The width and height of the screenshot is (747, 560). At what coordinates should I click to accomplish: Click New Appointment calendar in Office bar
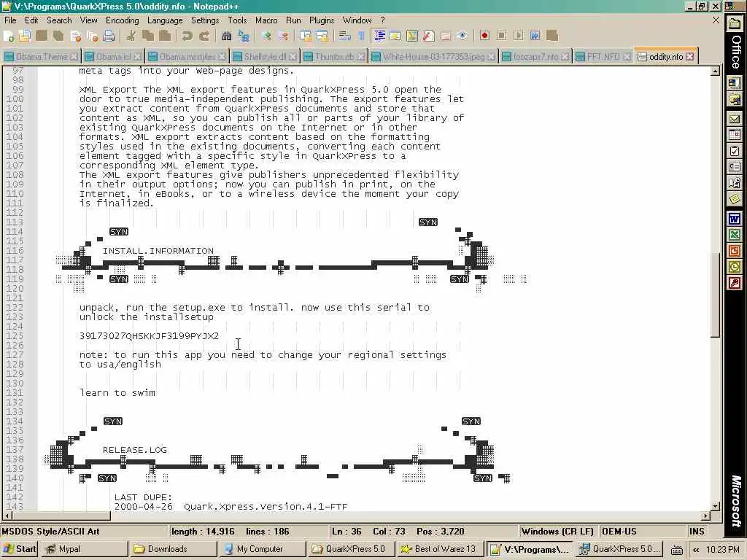click(735, 135)
